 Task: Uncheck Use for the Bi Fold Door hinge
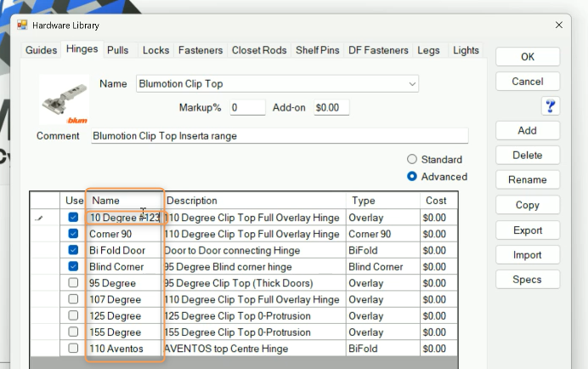coord(73,250)
